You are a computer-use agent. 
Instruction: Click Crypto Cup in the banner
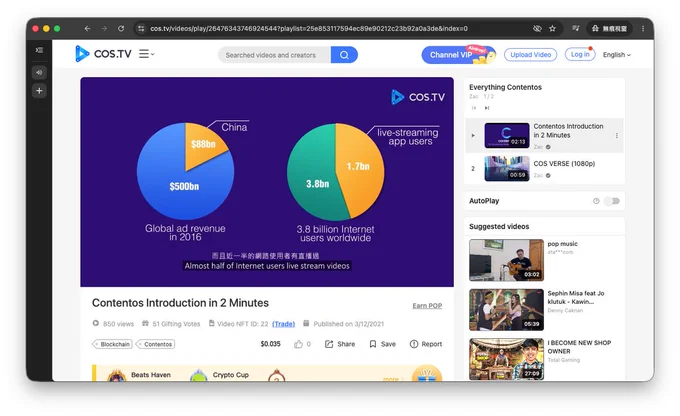231,375
